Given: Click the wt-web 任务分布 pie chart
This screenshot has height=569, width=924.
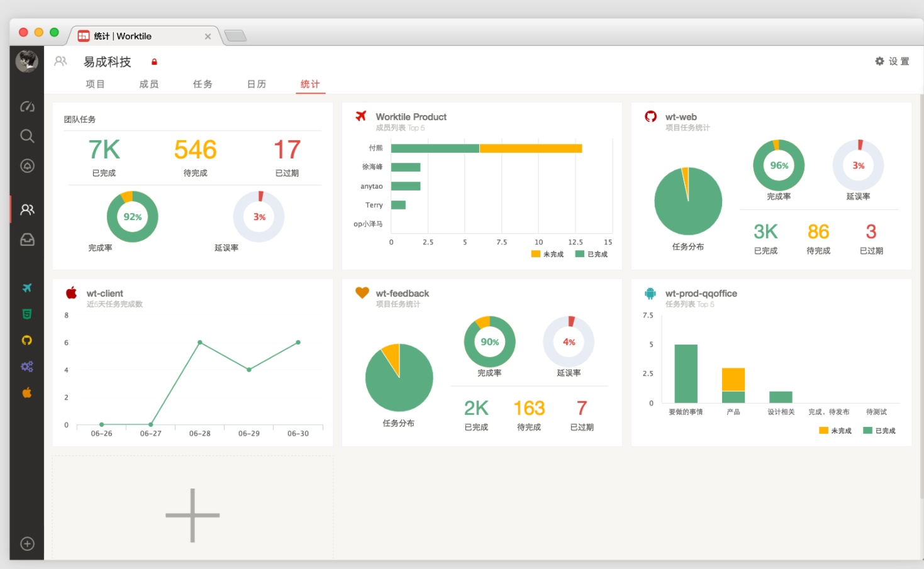Looking at the screenshot, I should click(x=688, y=201).
